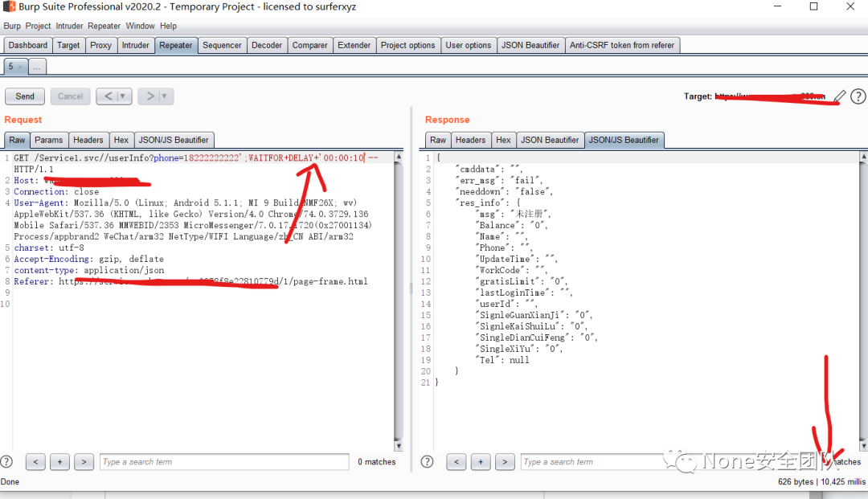Open the Repeater menu in the menu bar
868x499 pixels.
pyautogui.click(x=104, y=26)
